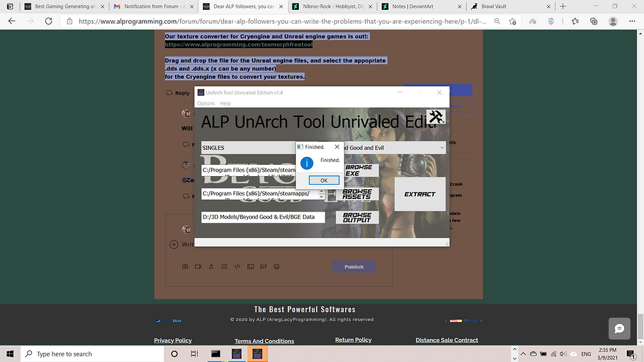Open the texmorphfreetool link

[x=239, y=44]
